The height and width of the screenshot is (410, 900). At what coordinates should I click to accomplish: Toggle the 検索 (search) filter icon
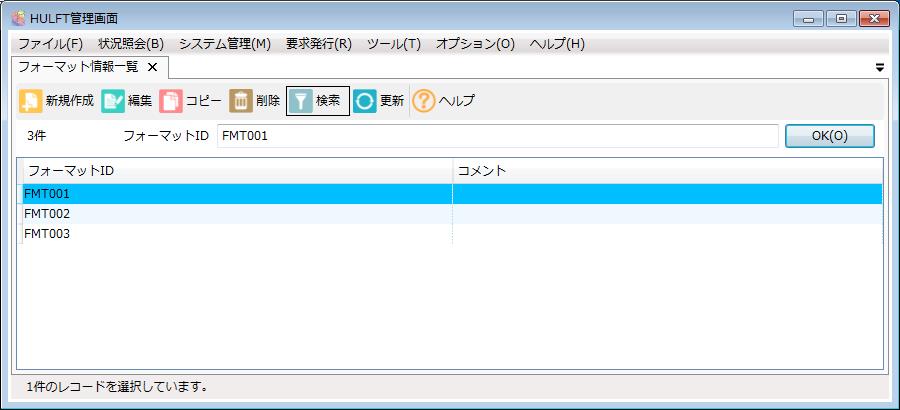point(300,102)
